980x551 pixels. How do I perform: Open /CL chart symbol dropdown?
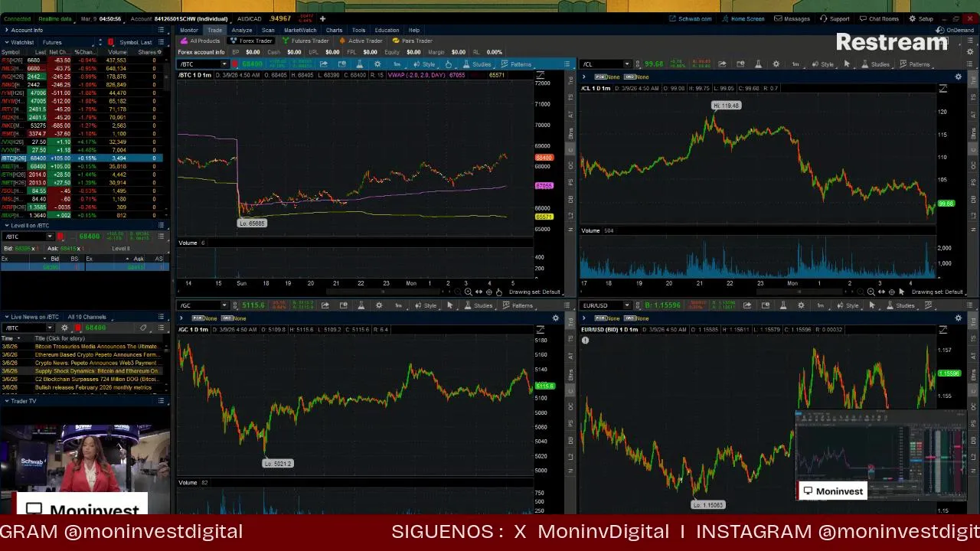pos(627,64)
